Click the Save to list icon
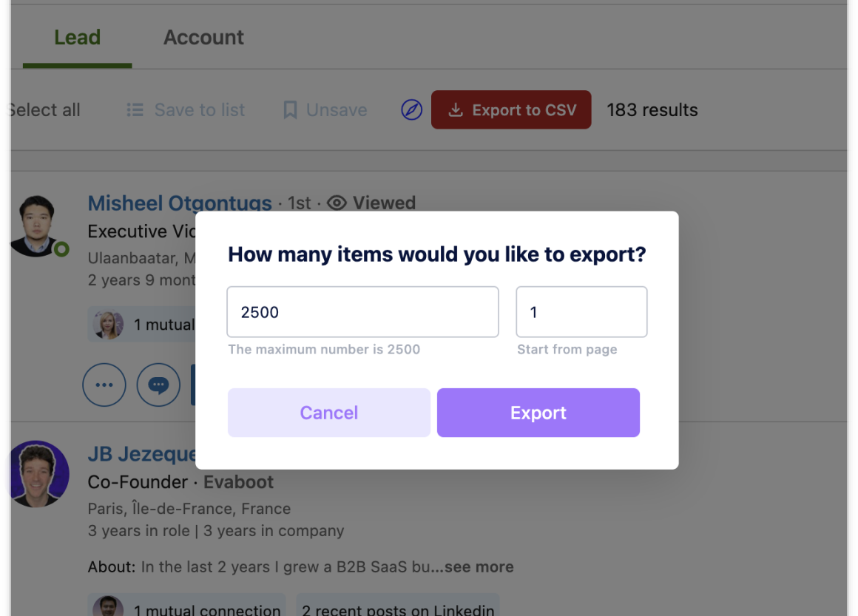Image resolution: width=858 pixels, height=616 pixels. pyautogui.click(x=135, y=110)
